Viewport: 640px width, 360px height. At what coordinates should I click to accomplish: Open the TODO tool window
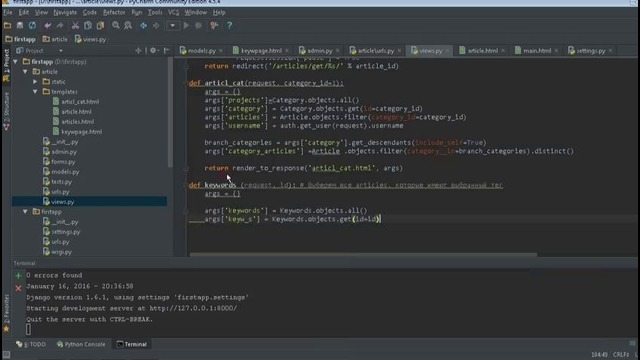click(31, 344)
